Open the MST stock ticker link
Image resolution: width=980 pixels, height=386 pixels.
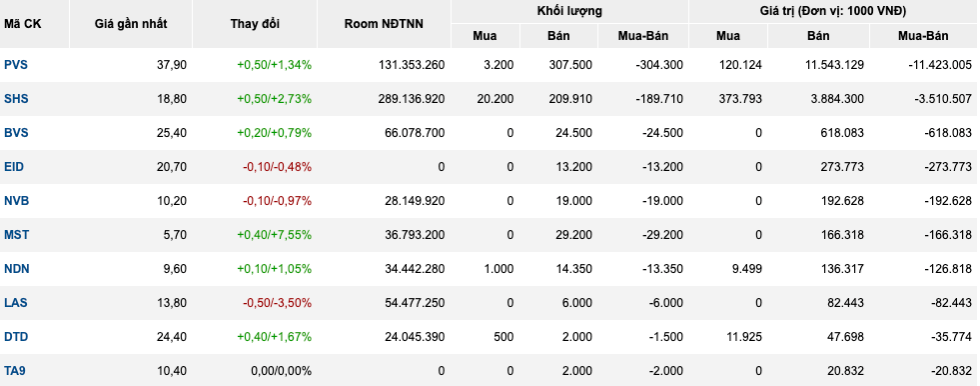tap(16, 235)
